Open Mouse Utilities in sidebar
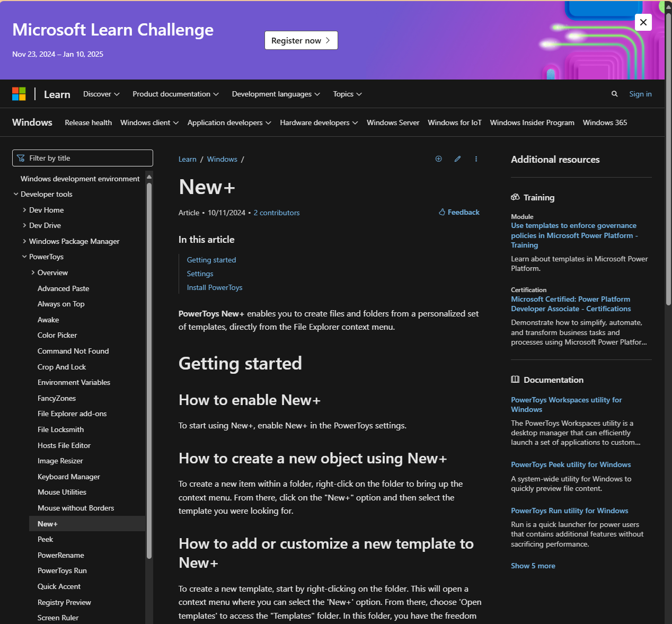672x624 pixels. click(62, 492)
